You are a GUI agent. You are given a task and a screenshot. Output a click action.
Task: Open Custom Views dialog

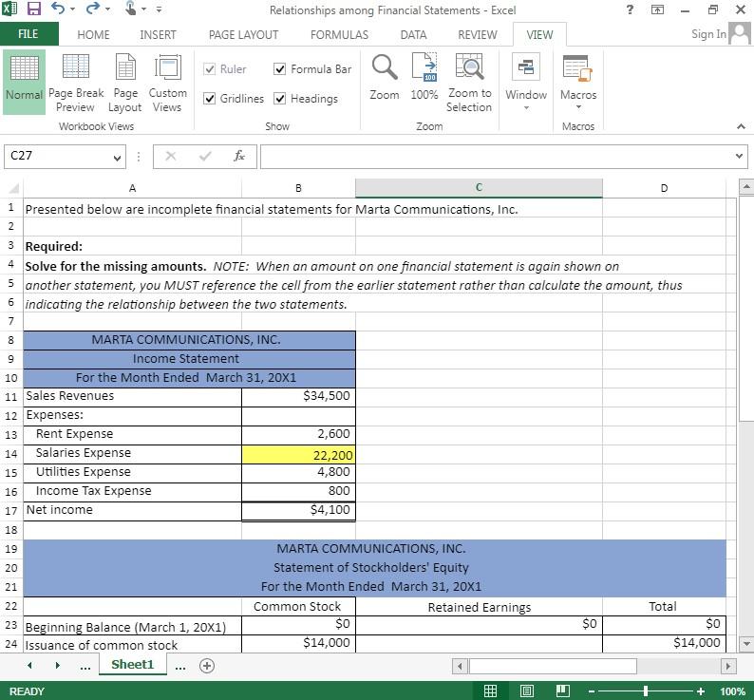tap(167, 83)
